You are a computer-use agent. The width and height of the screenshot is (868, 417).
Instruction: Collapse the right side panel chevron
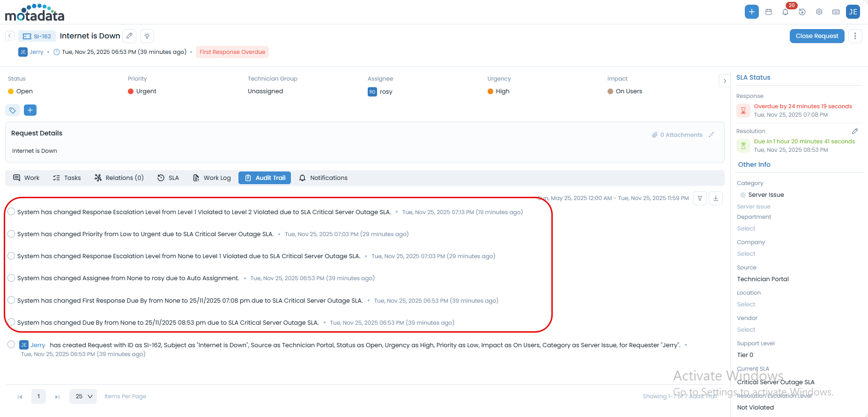coord(725,81)
